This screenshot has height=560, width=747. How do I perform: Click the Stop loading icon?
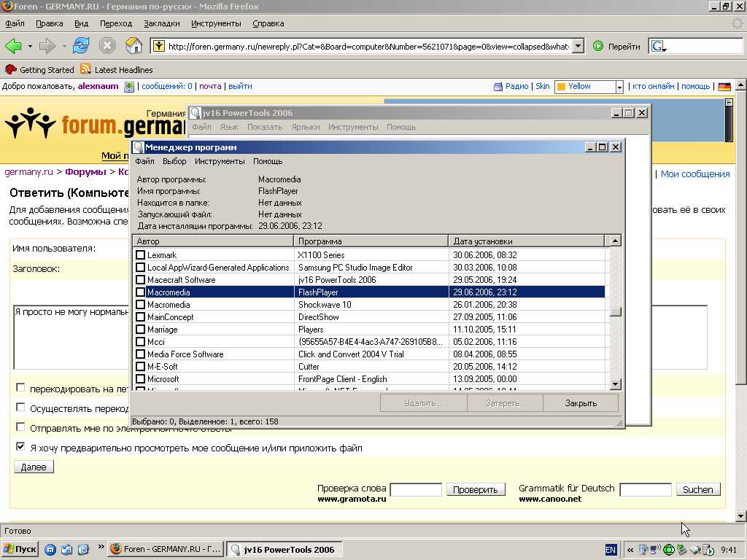coord(107,46)
